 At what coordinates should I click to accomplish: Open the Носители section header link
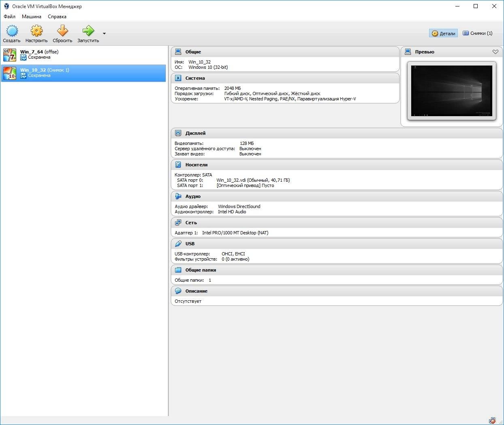coord(196,165)
